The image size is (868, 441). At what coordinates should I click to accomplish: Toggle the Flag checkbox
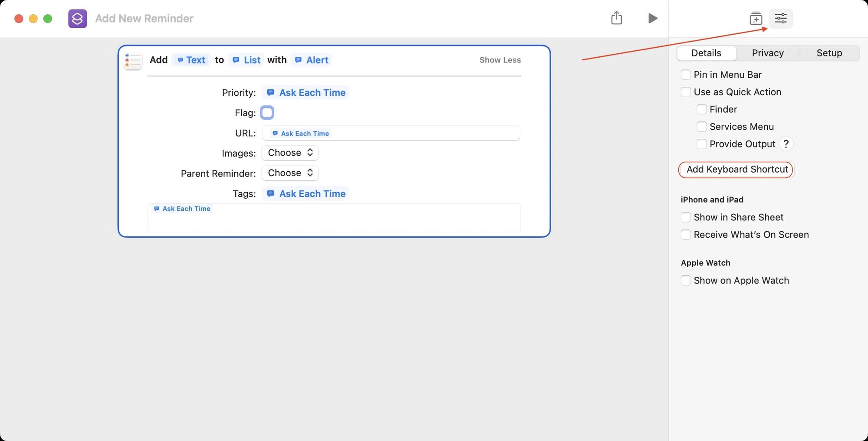click(267, 112)
